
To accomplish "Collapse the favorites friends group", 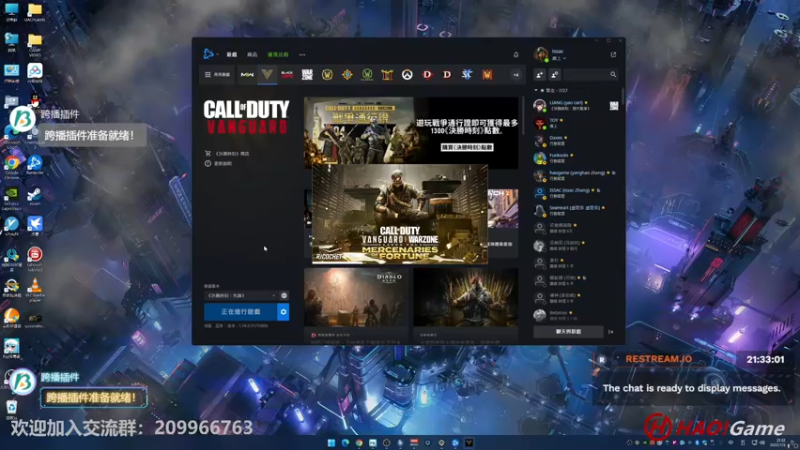I will coord(536,90).
